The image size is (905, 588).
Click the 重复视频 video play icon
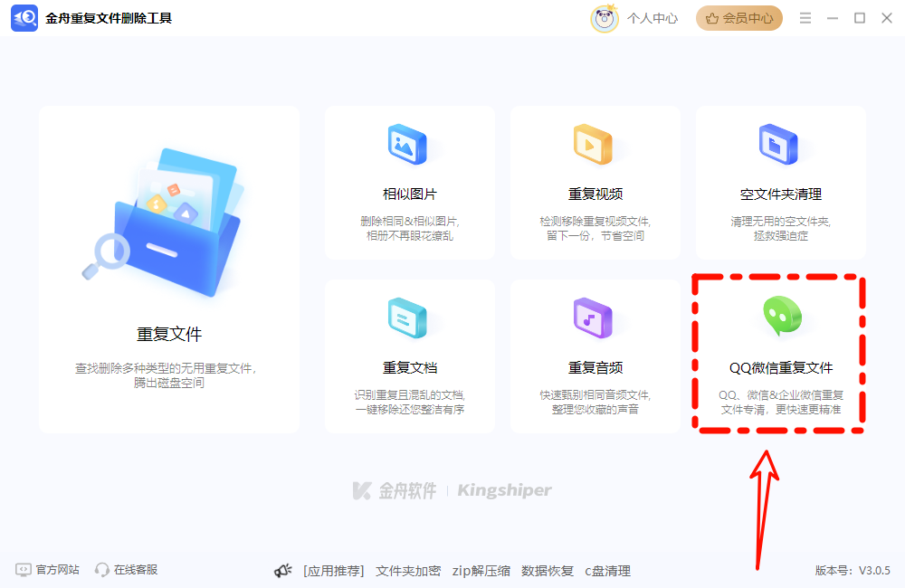593,144
